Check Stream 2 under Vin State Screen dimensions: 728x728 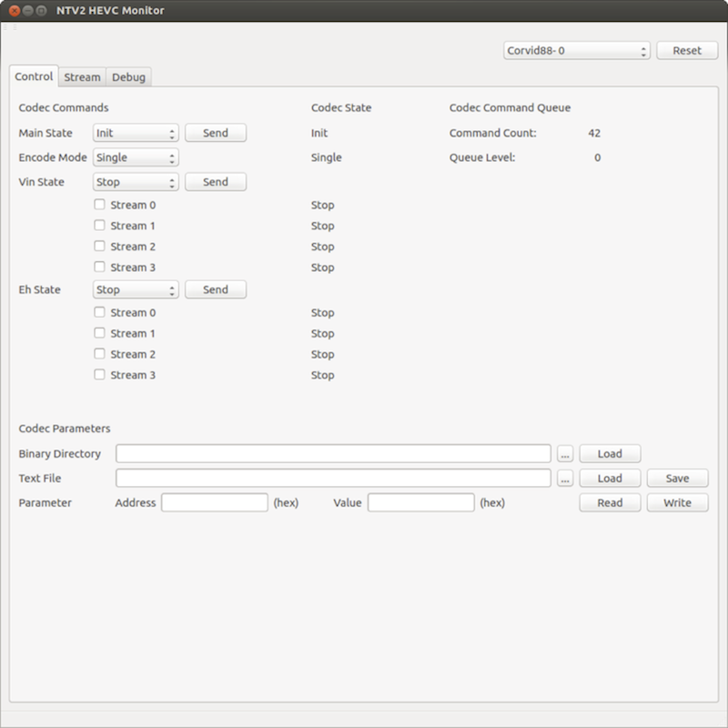click(100, 247)
